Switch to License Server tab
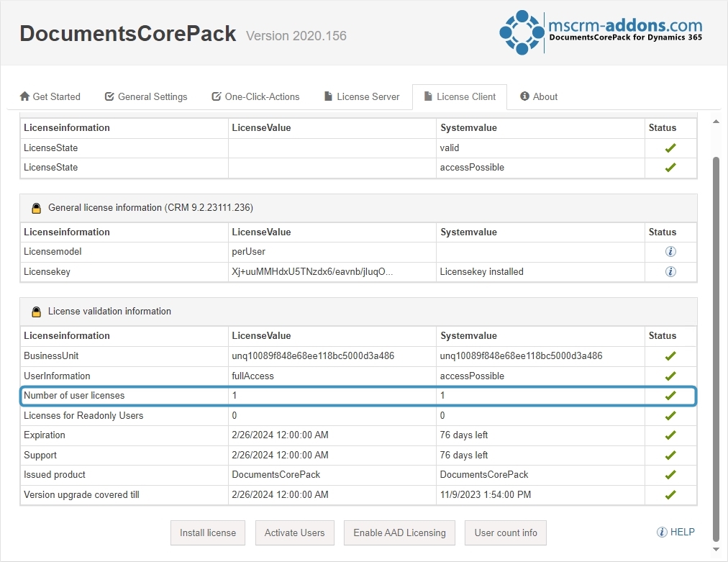Screen dimensions: 728x562 [x=362, y=96]
